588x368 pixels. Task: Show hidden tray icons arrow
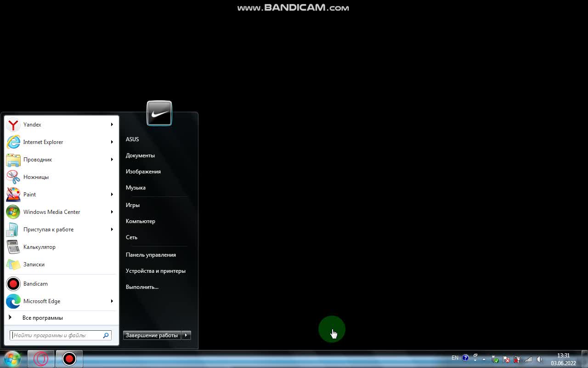pyautogui.click(x=484, y=359)
